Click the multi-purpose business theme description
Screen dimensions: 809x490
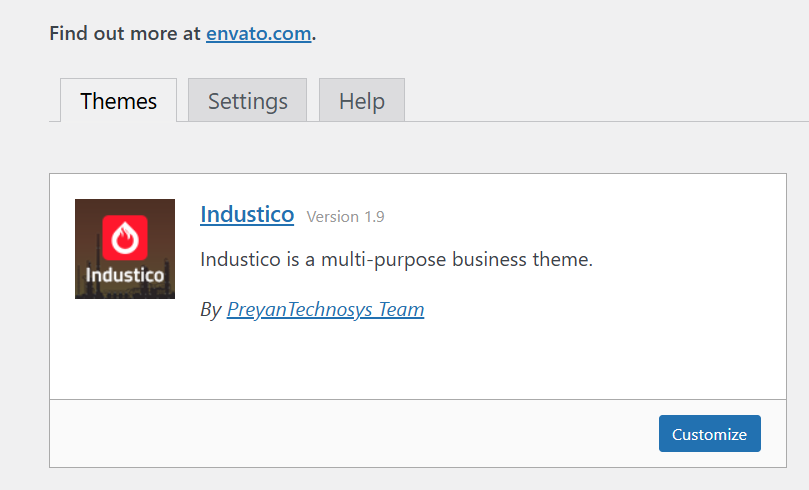point(396,260)
